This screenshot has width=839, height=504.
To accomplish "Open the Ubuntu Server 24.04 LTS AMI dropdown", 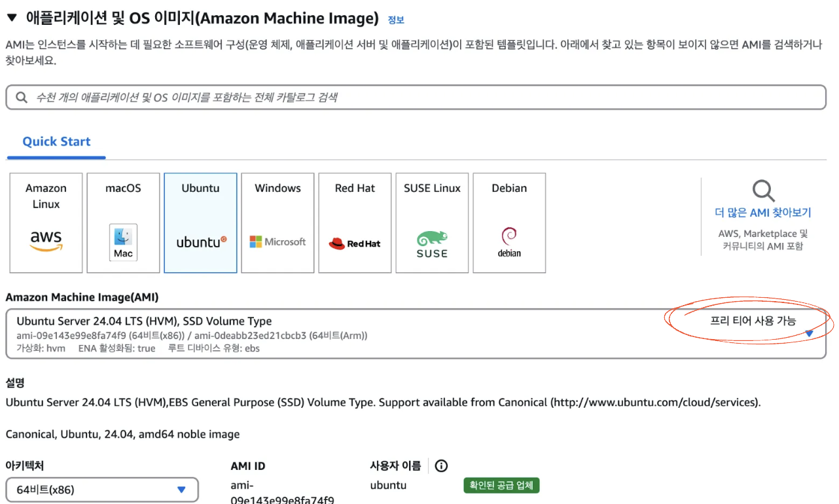I will pyautogui.click(x=416, y=334).
